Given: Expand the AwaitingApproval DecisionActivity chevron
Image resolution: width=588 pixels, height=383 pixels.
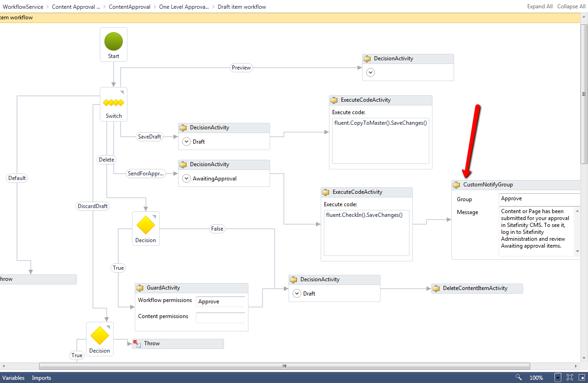Looking at the screenshot, I should pyautogui.click(x=186, y=178).
